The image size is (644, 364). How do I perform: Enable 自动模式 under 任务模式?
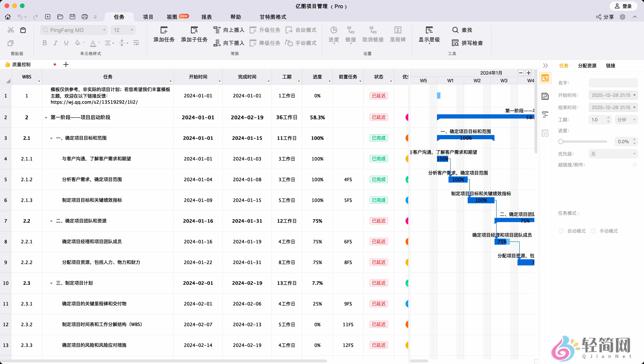tap(561, 231)
